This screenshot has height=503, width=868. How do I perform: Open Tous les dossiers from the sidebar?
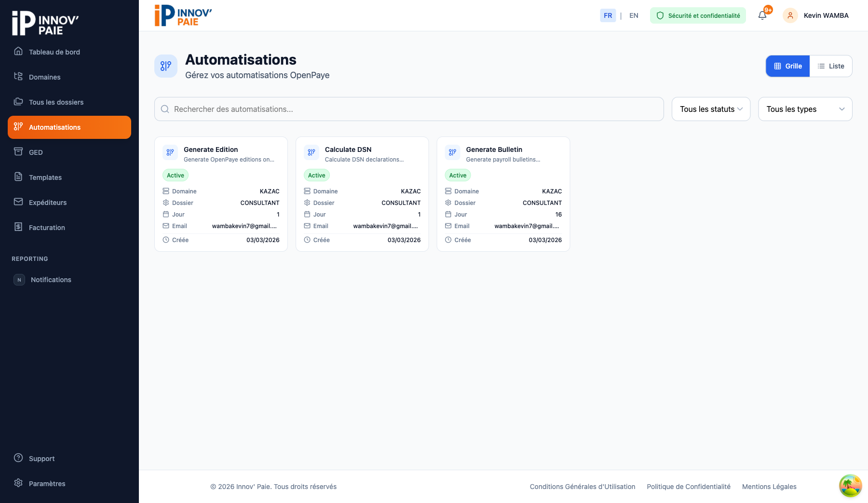pyautogui.click(x=18, y=102)
